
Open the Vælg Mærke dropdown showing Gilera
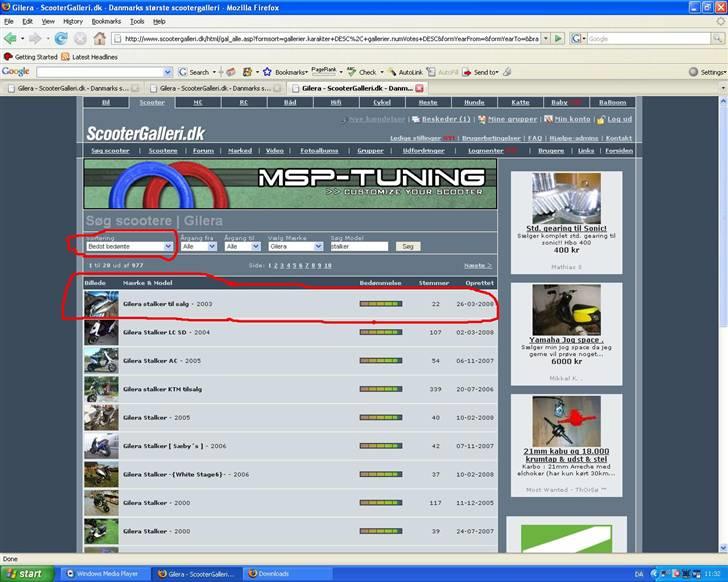(x=296, y=246)
